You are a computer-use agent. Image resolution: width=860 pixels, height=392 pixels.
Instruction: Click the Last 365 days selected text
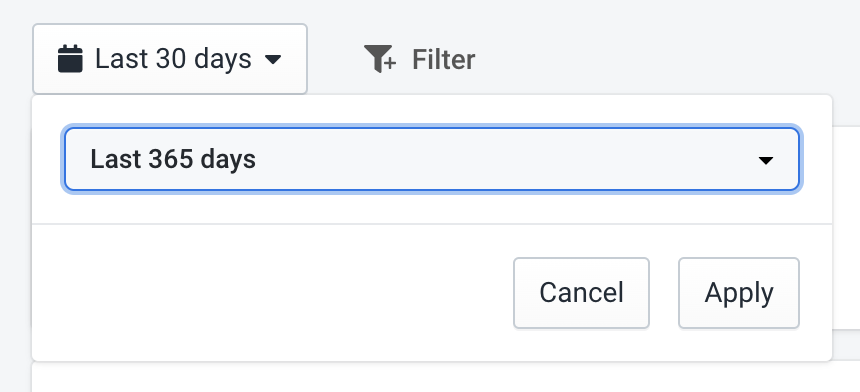click(x=173, y=160)
